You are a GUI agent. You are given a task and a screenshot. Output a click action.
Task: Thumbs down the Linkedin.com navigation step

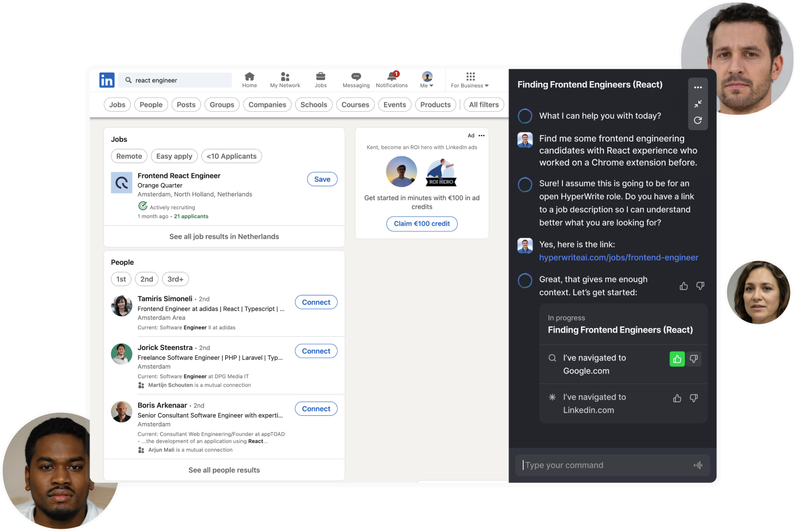click(x=694, y=398)
